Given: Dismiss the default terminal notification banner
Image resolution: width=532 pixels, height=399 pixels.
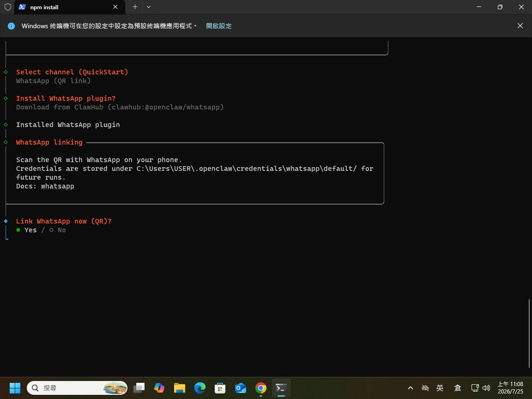Looking at the screenshot, I should [520, 26].
